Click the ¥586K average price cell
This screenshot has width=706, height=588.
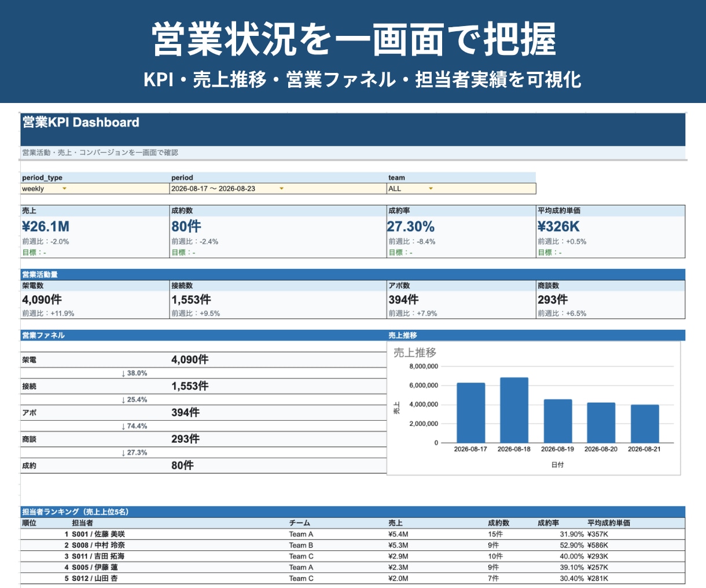click(x=598, y=545)
